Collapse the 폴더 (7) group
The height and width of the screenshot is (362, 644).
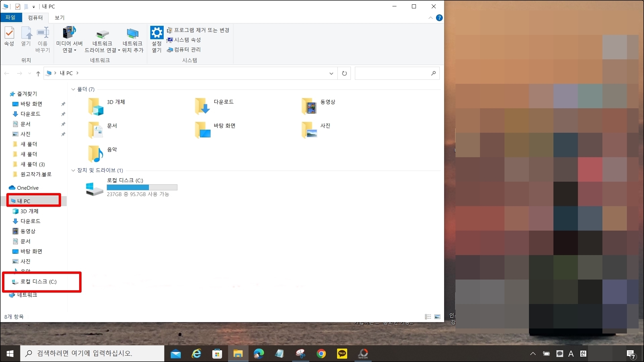pyautogui.click(x=73, y=89)
